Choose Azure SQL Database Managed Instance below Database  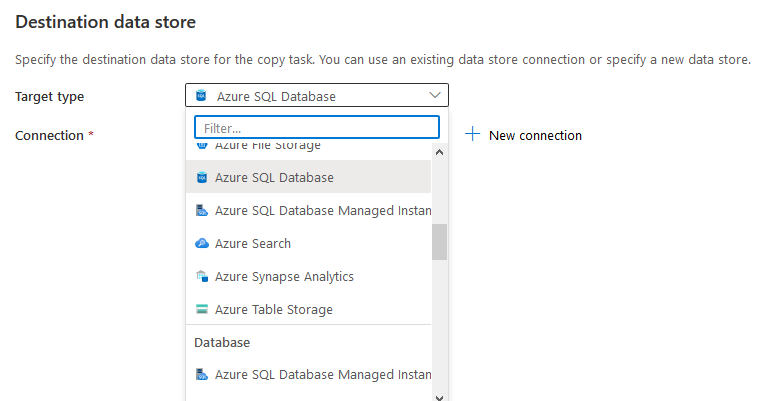(x=322, y=375)
